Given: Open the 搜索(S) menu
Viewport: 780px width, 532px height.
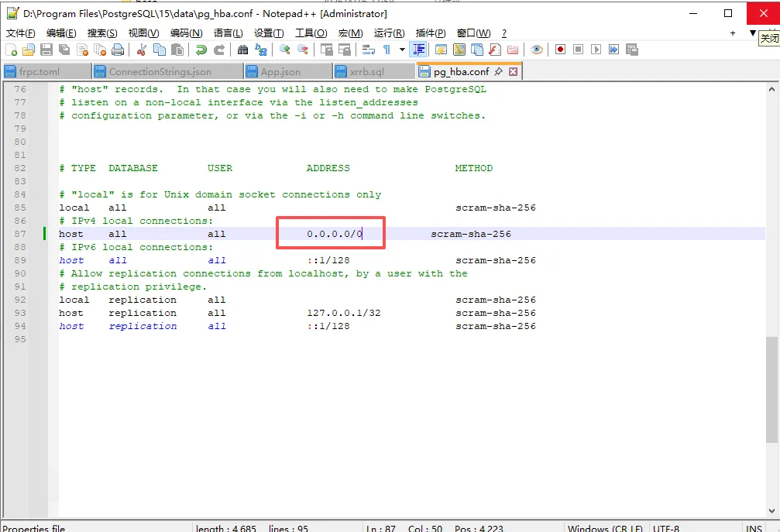Looking at the screenshot, I should click(102, 33).
